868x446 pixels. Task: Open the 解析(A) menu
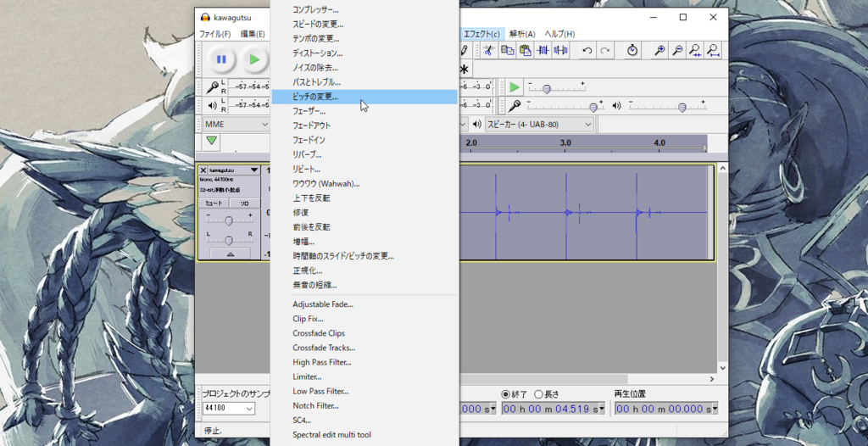tap(522, 34)
